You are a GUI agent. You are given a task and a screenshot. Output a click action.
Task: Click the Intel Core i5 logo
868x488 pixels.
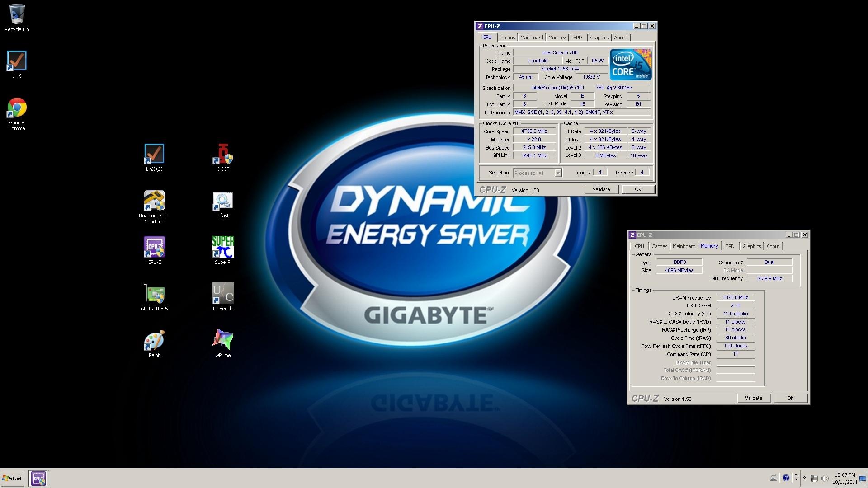631,65
